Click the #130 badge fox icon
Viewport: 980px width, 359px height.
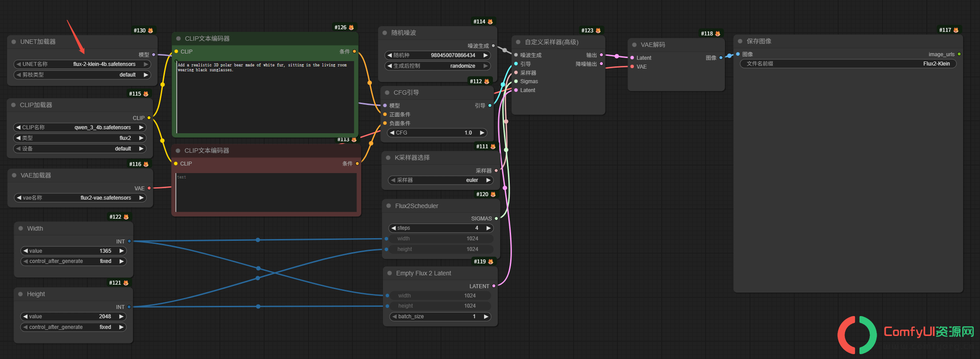coord(151,31)
